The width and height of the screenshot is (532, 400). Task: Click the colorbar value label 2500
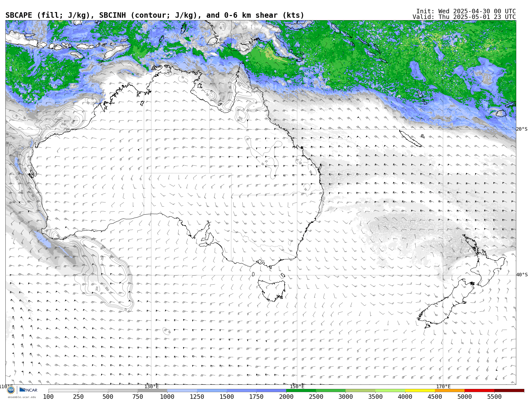(x=316, y=397)
